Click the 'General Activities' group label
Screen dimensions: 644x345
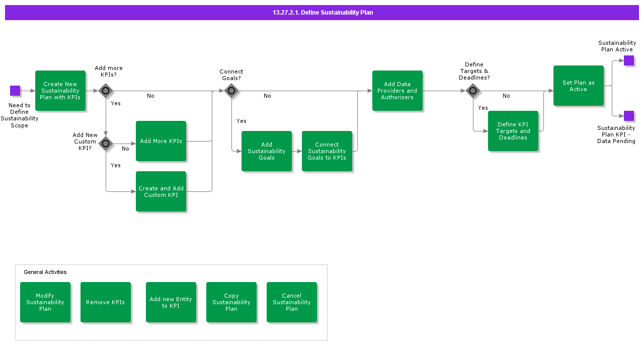(x=45, y=272)
